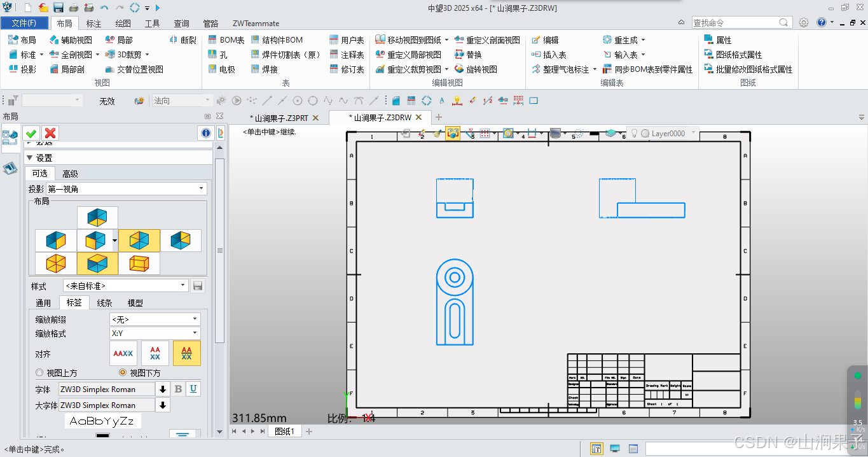Viewport: 868px width, 457px height.
Task: Click the 修订表 revision table tool
Action: coord(347,69)
